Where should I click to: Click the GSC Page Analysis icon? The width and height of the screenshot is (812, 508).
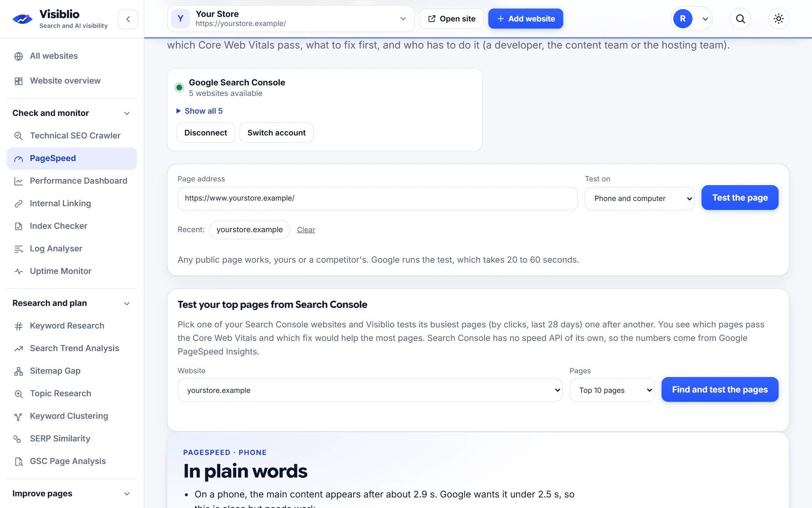point(18,462)
